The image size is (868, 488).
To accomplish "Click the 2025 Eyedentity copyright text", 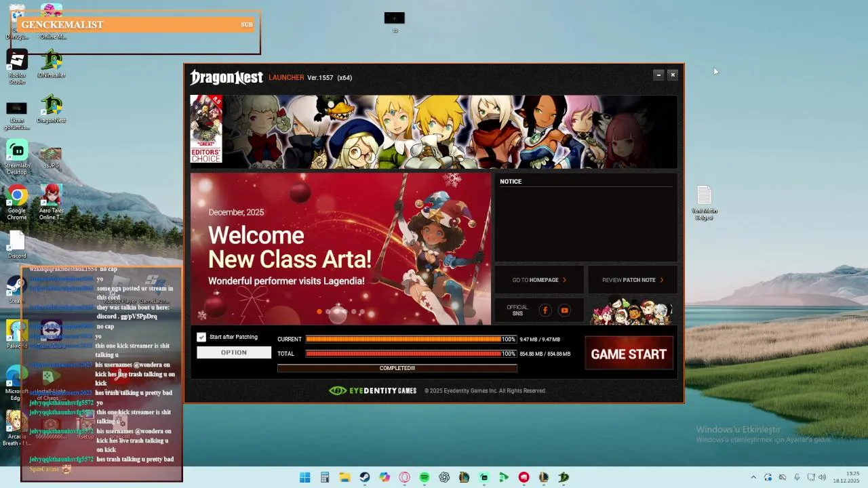I will click(x=485, y=390).
